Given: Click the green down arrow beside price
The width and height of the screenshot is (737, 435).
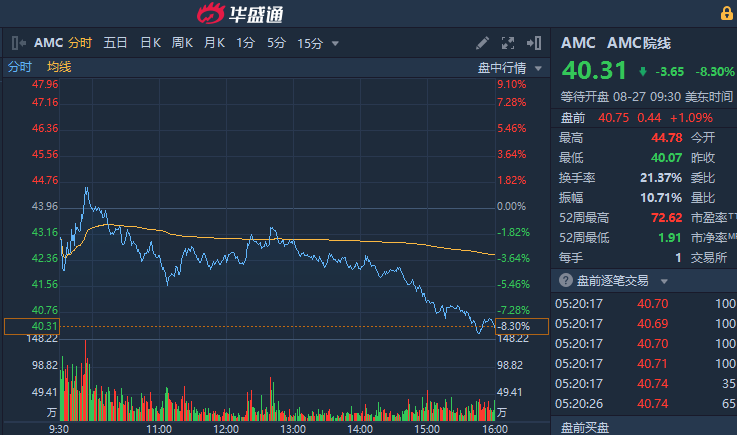Looking at the screenshot, I should 643,72.
